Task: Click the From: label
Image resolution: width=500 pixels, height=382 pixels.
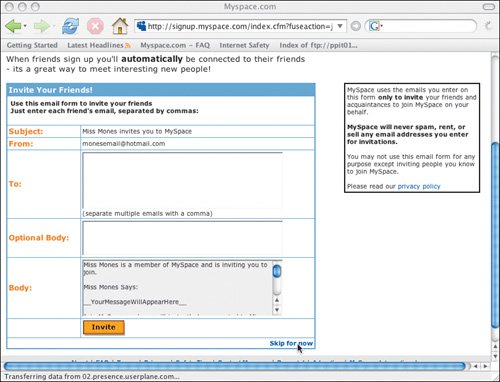Action: coord(21,144)
